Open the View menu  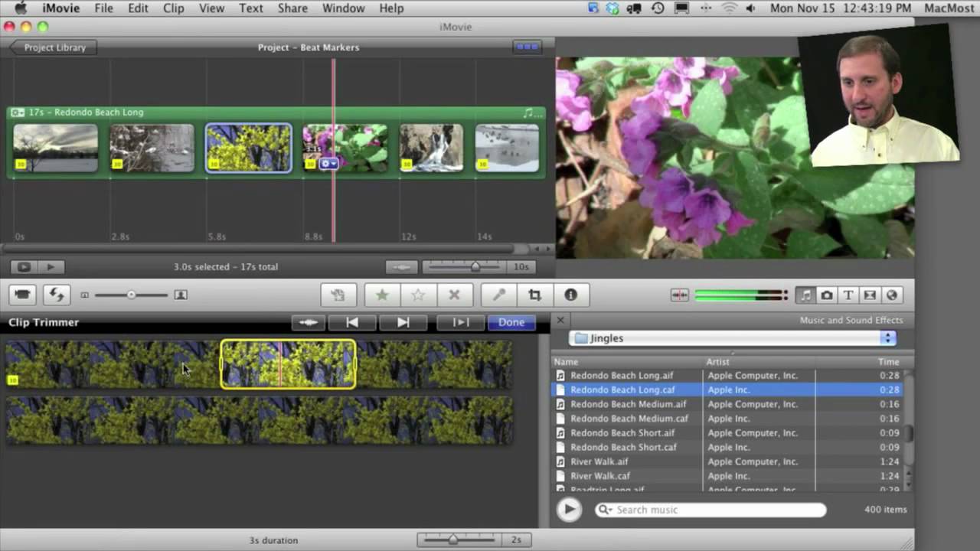[212, 8]
